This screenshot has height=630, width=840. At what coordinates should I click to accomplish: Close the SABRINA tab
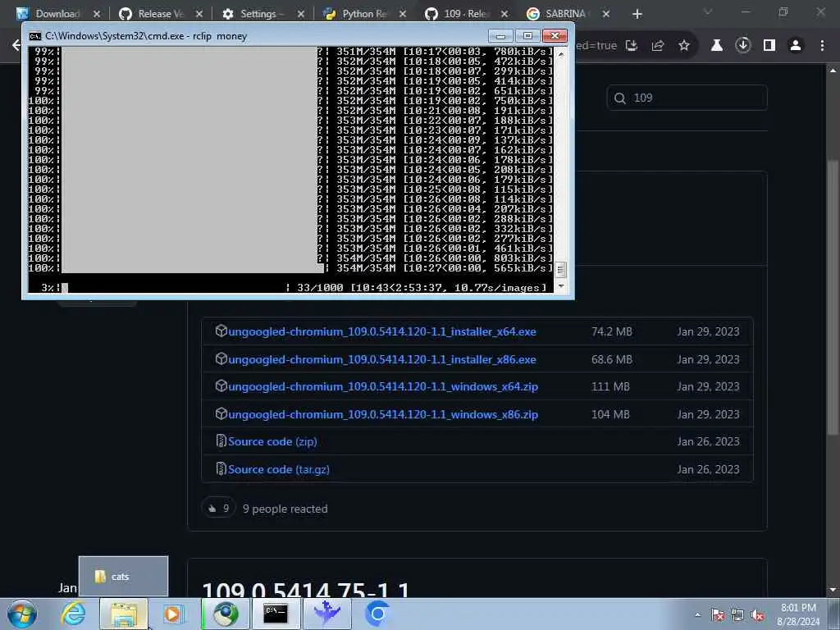(x=606, y=14)
